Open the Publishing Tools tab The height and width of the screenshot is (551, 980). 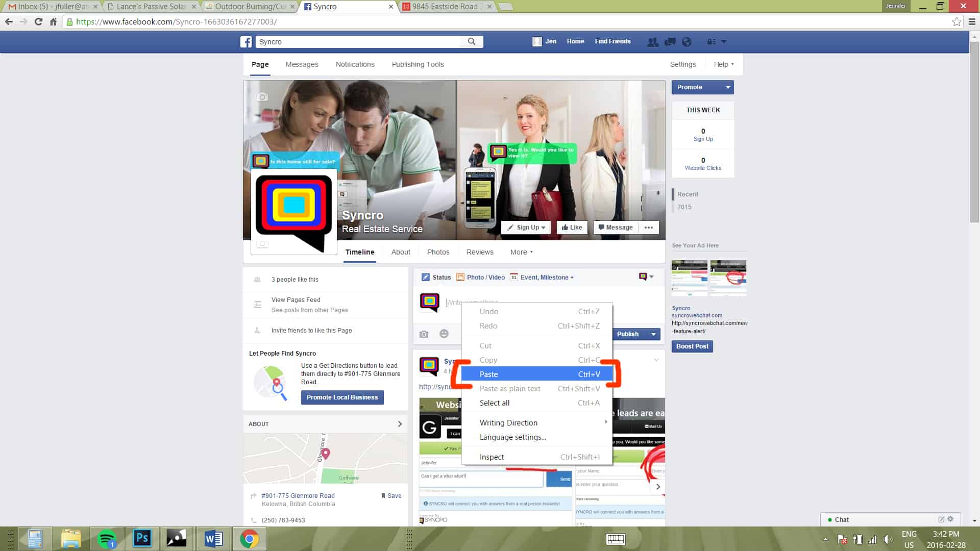(x=418, y=64)
